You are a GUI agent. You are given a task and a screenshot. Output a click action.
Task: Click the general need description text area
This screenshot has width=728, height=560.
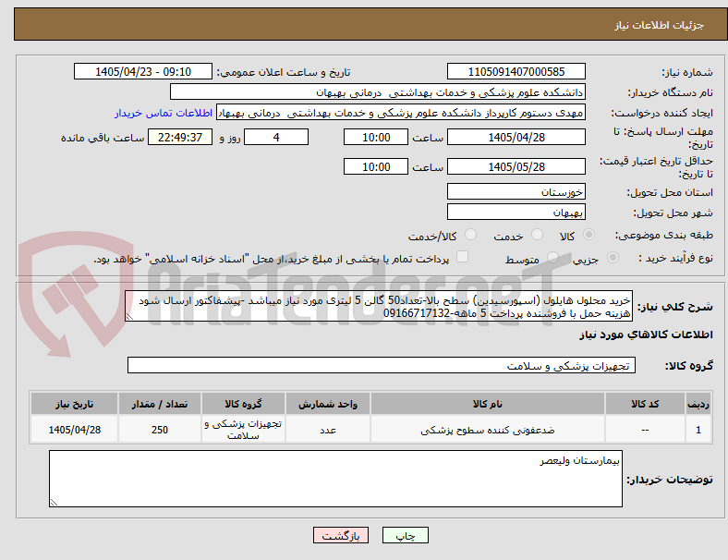point(379,307)
